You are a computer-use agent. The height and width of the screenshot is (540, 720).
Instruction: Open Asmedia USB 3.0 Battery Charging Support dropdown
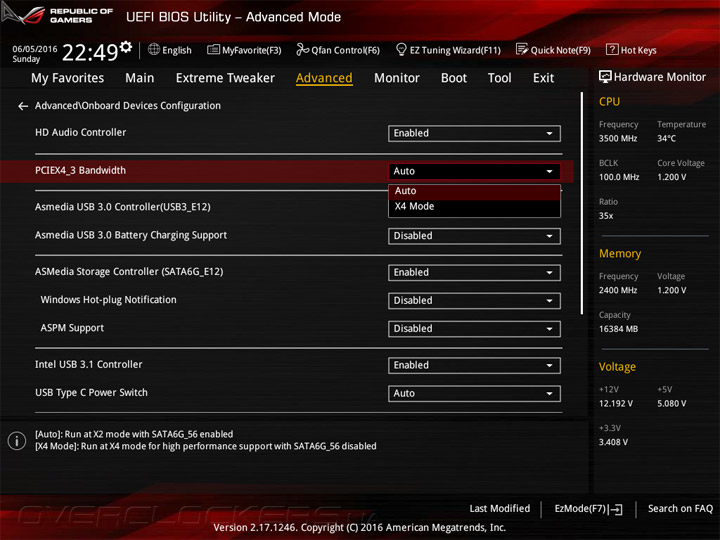tap(474, 236)
